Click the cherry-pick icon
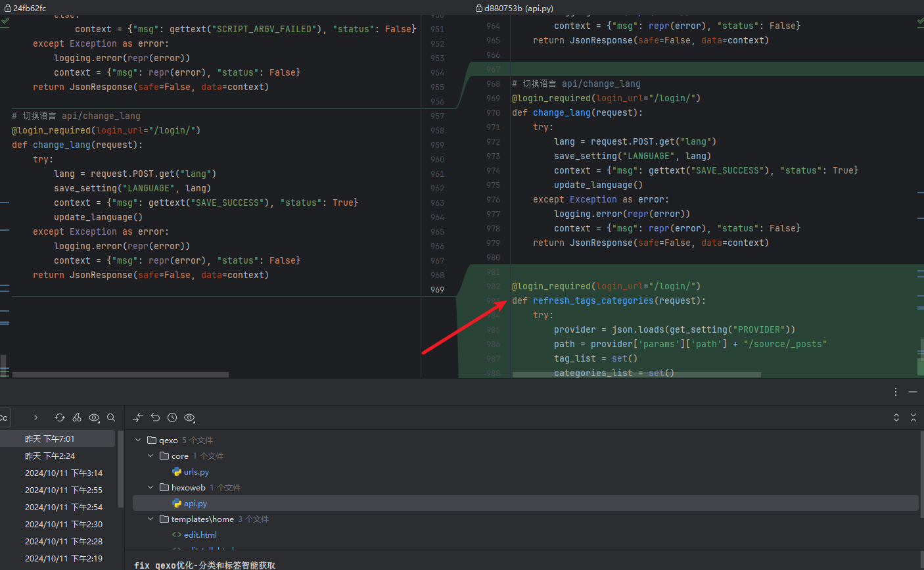 [x=77, y=417]
